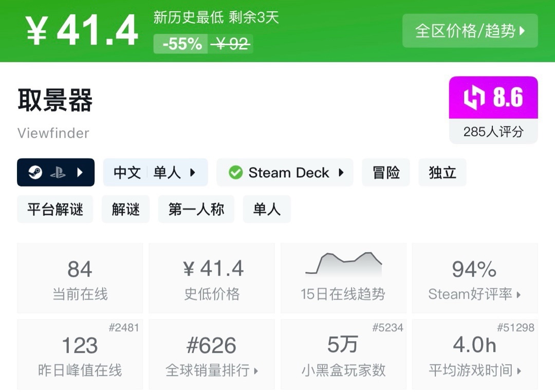The height and width of the screenshot is (392, 555).
Task: Open the 解谜 genre tag
Action: [x=126, y=209]
